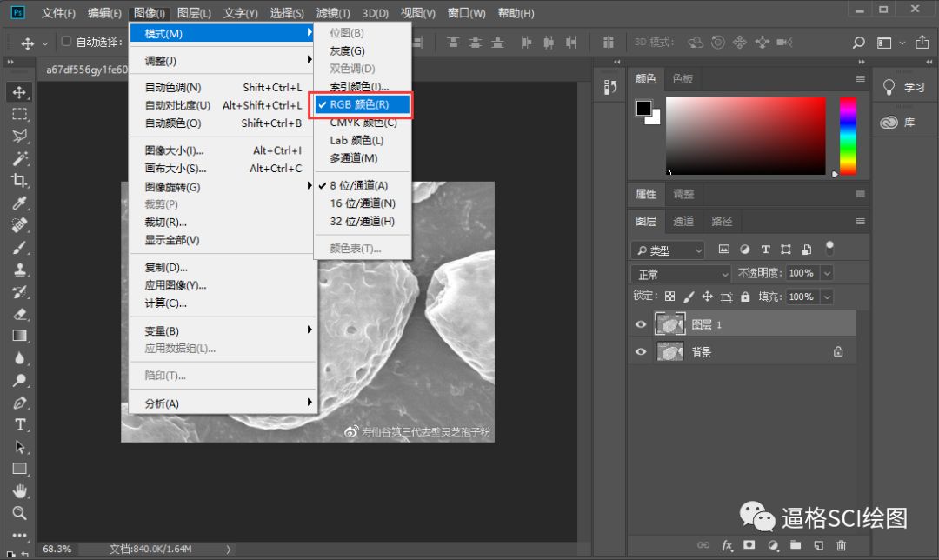Switch to the 色板 tab

click(683, 78)
